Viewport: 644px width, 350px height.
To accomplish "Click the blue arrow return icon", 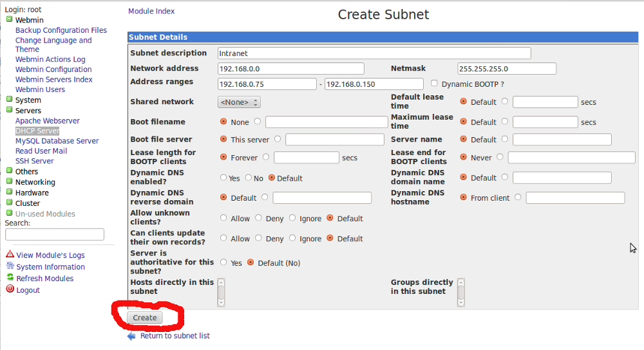I will tap(131, 336).
